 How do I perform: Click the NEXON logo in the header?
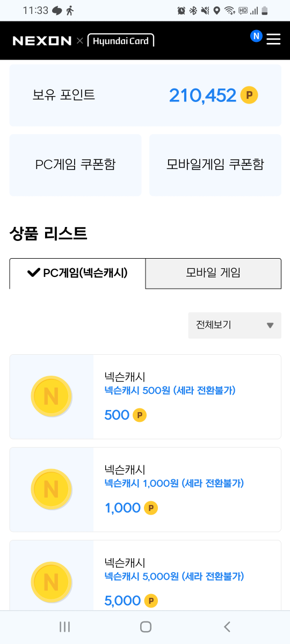(x=42, y=41)
